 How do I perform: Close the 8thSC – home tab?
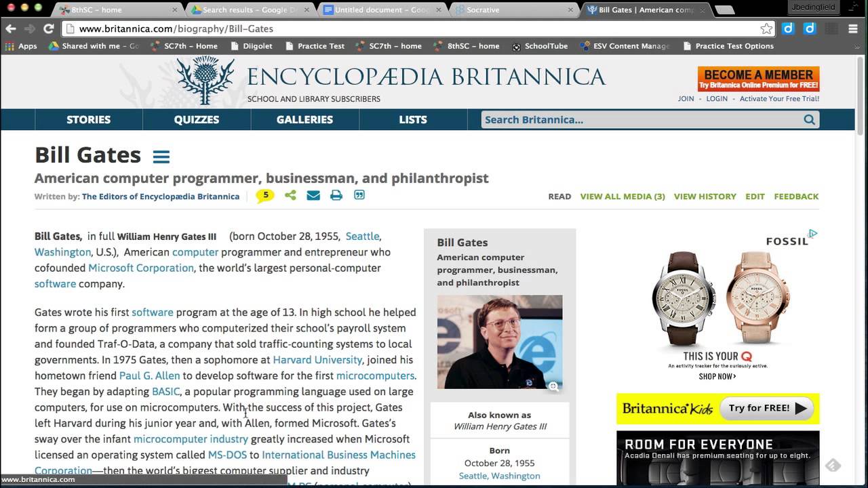pyautogui.click(x=175, y=10)
